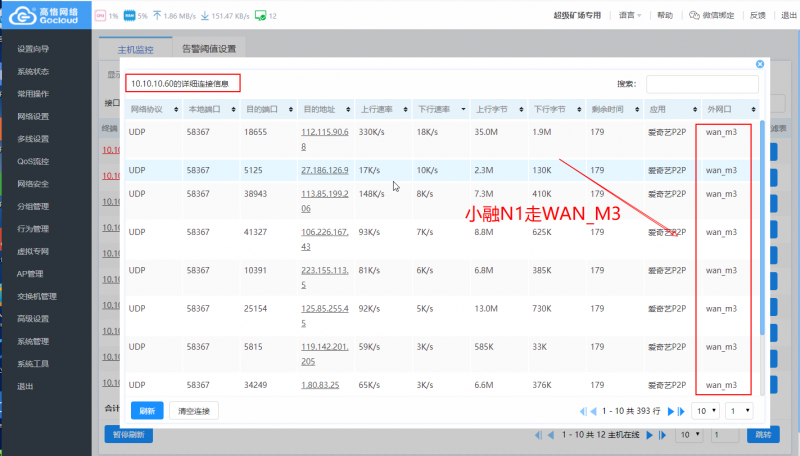The image size is (800, 456).
Task: Open 网络安全 in the left sidebar
Action: tap(33, 184)
